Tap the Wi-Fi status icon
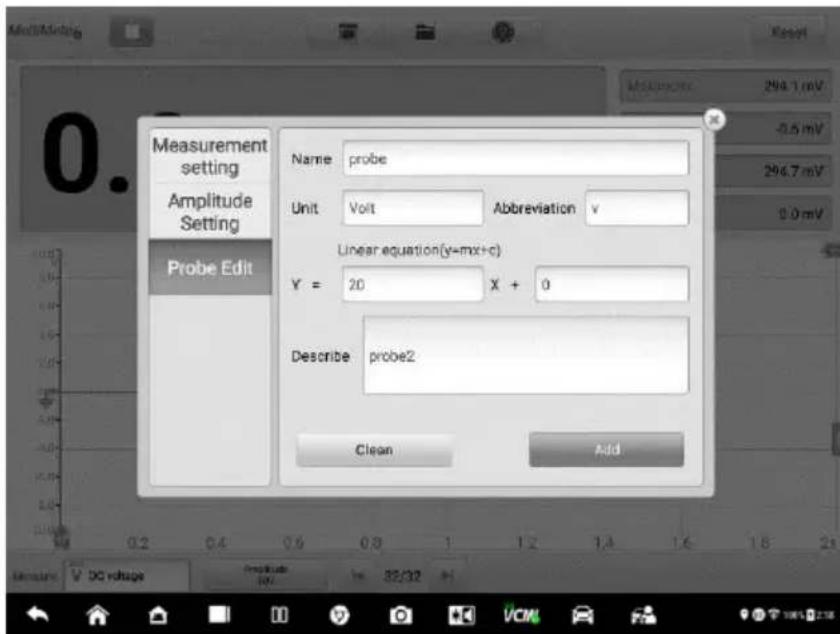Viewport: 840px width, 634px height. 774,615
